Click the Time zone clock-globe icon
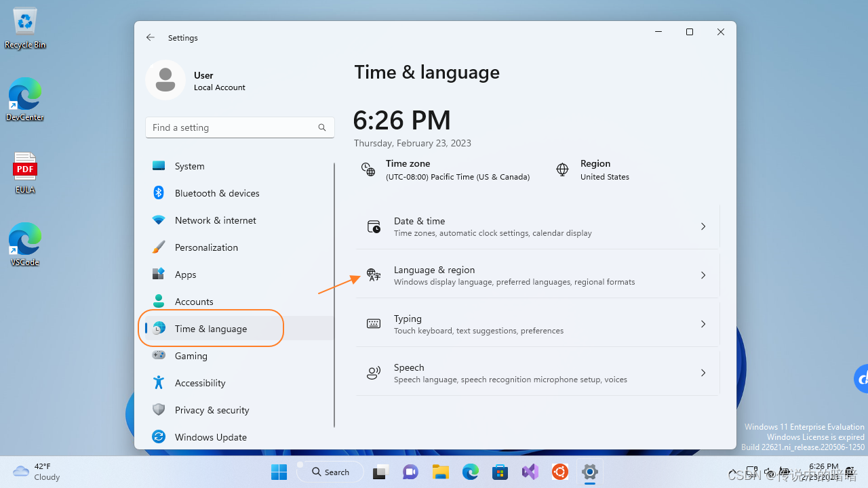The height and width of the screenshot is (488, 868). coord(368,169)
